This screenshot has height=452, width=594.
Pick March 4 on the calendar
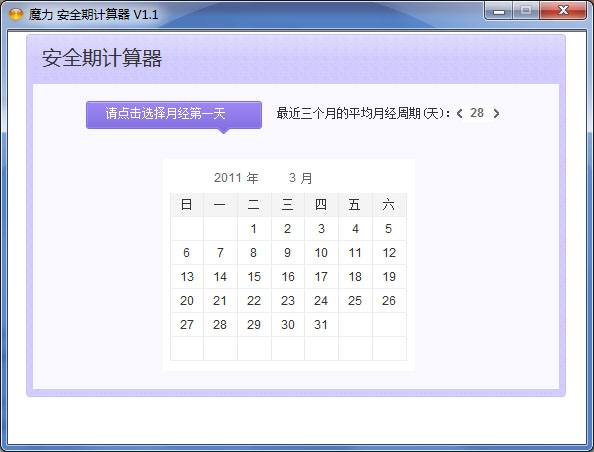355,229
